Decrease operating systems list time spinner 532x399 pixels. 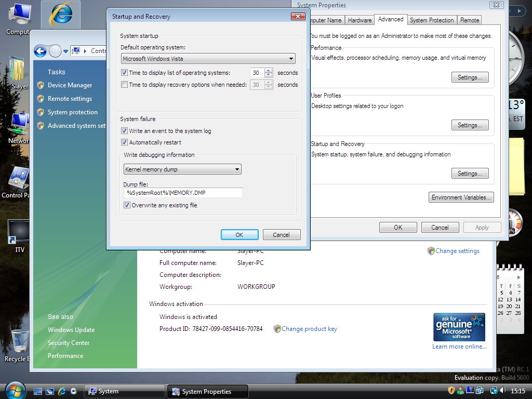[x=269, y=75]
